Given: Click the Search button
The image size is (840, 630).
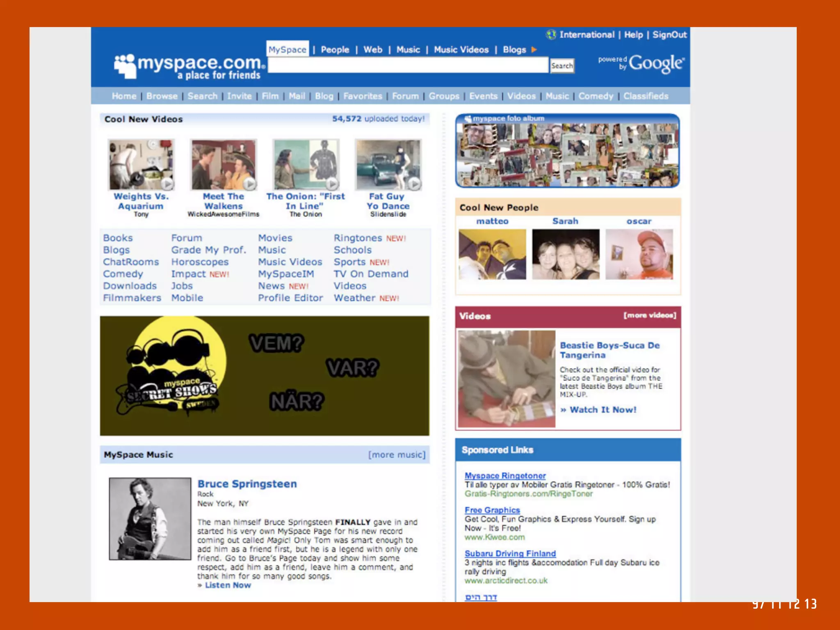Looking at the screenshot, I should 562,66.
